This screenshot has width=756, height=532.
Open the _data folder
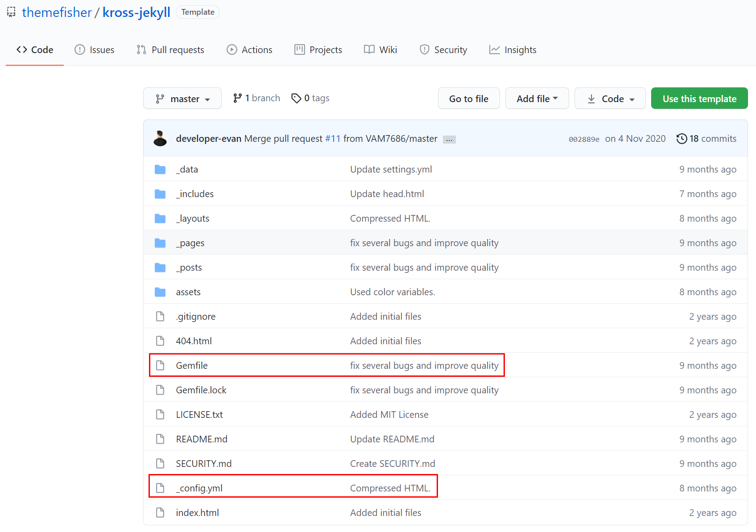click(x=187, y=169)
